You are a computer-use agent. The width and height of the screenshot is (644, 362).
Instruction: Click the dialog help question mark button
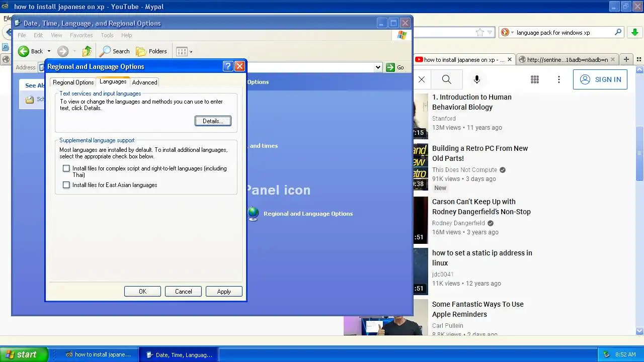click(x=227, y=66)
